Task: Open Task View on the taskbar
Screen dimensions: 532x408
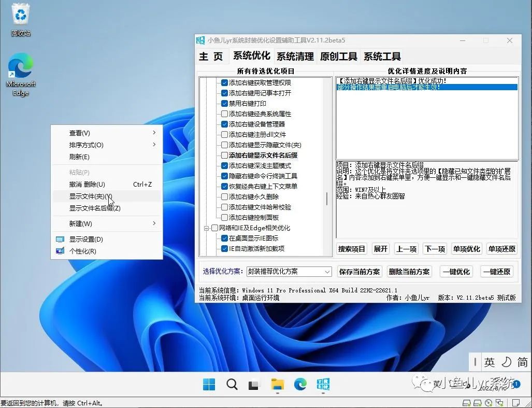Action: (x=254, y=385)
